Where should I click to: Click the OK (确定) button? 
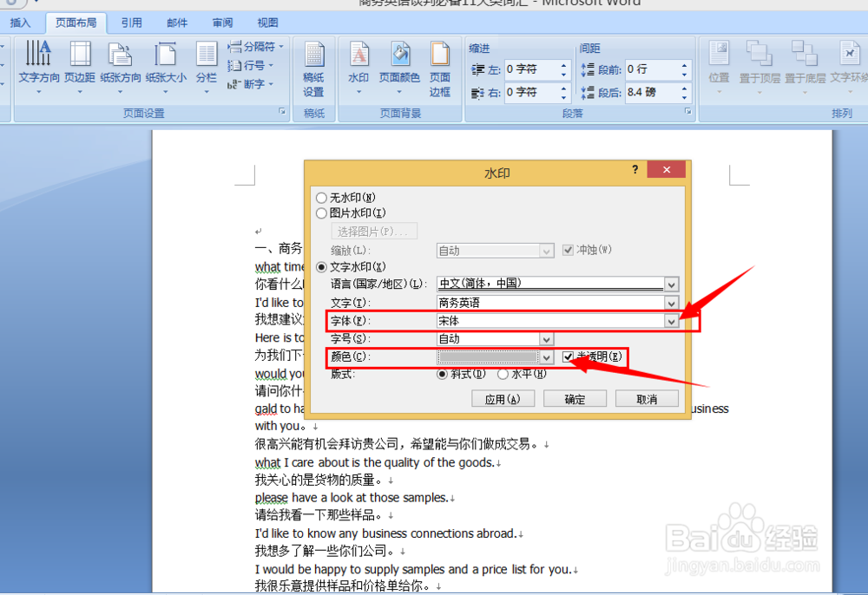(x=575, y=399)
